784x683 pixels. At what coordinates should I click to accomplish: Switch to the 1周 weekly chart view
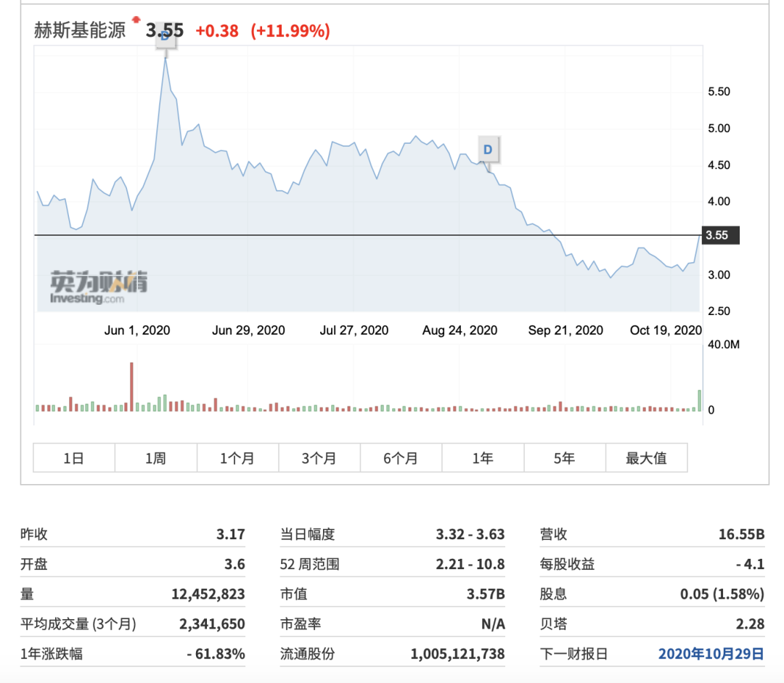(155, 457)
